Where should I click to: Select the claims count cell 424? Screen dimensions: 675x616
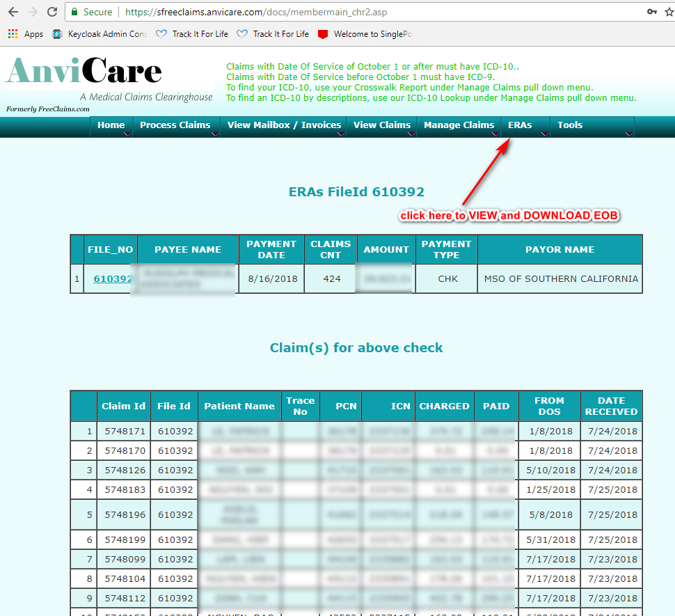coord(331,279)
